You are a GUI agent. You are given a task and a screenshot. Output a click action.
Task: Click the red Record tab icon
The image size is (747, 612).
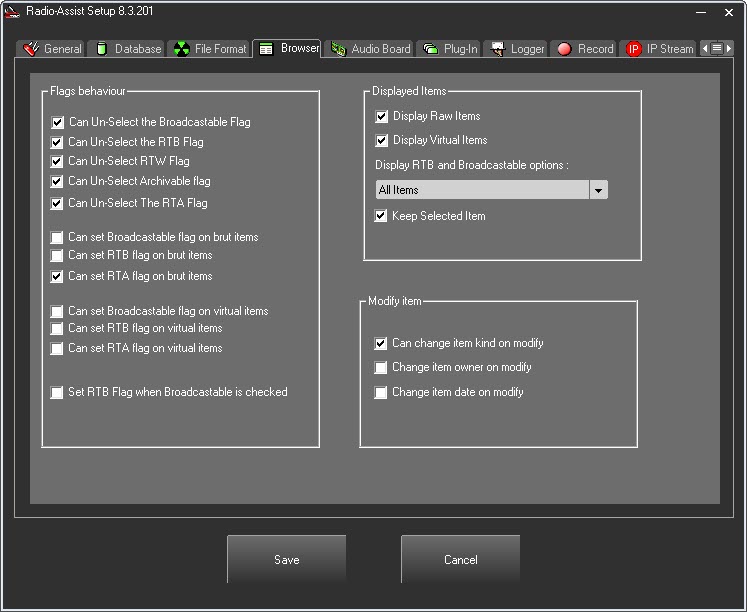coord(565,49)
